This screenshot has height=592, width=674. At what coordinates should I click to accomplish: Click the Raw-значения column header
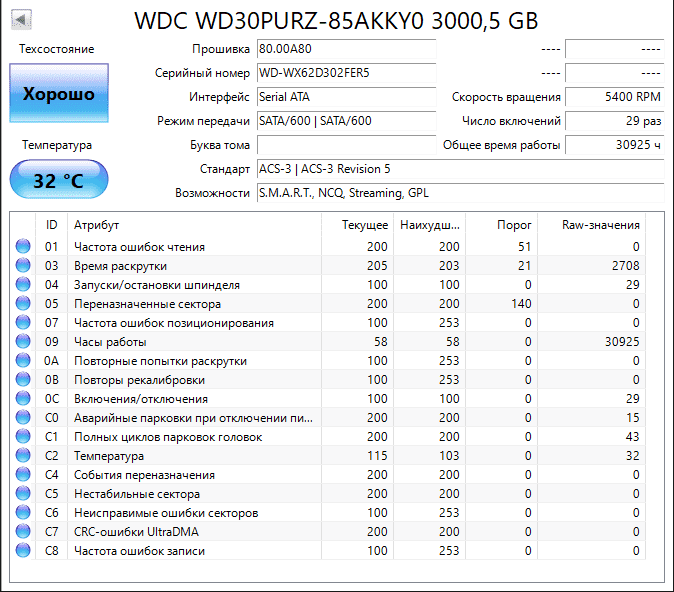point(591,225)
